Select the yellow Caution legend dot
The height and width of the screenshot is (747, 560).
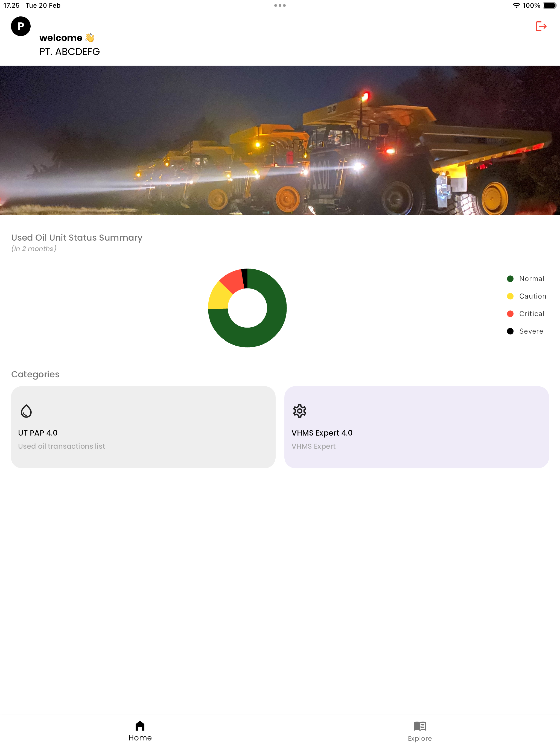pos(510,296)
